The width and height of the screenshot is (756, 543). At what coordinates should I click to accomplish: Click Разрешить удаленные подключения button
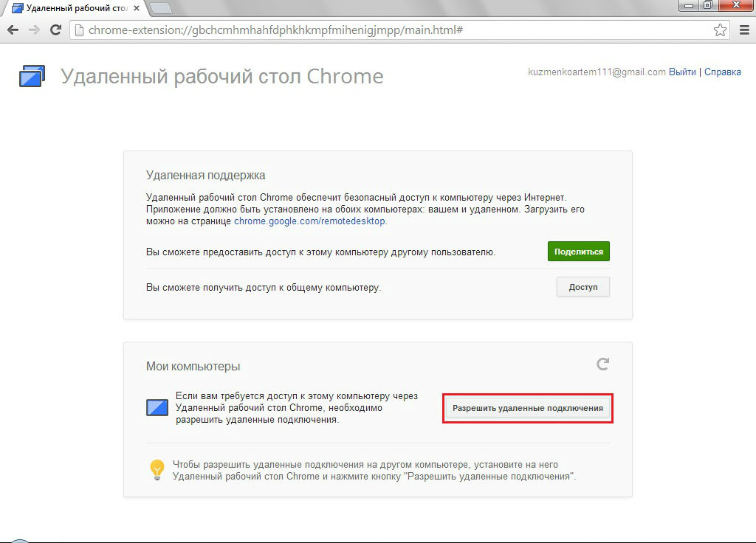click(527, 408)
